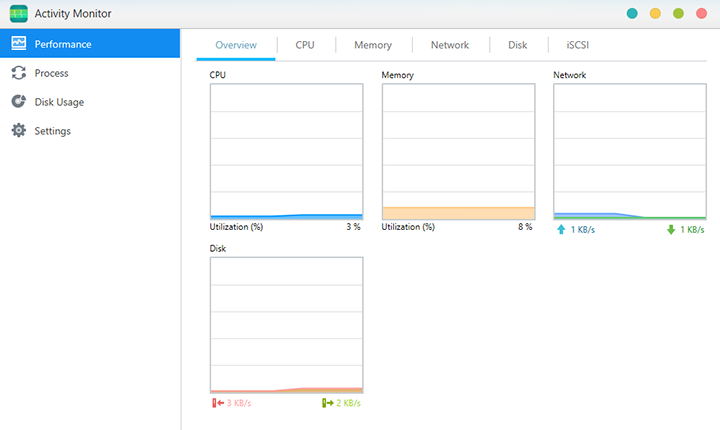Click the Activity Monitor app icon
The image size is (720, 430).
click(x=18, y=14)
